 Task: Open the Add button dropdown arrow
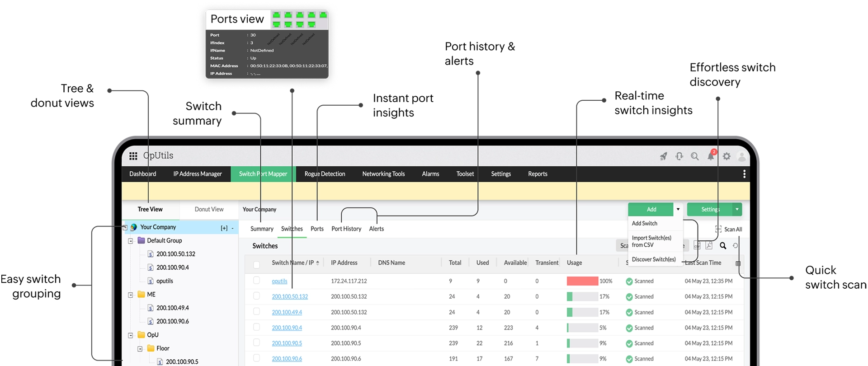pos(678,209)
